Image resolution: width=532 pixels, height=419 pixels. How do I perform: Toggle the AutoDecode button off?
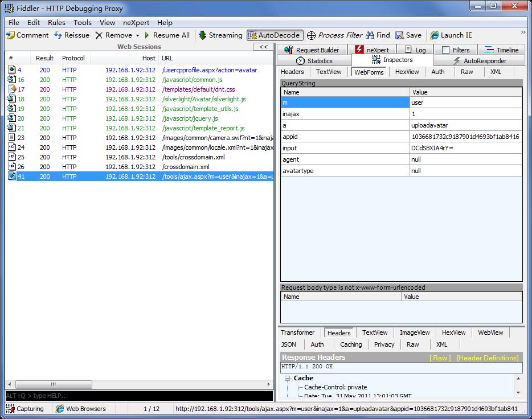coord(275,35)
